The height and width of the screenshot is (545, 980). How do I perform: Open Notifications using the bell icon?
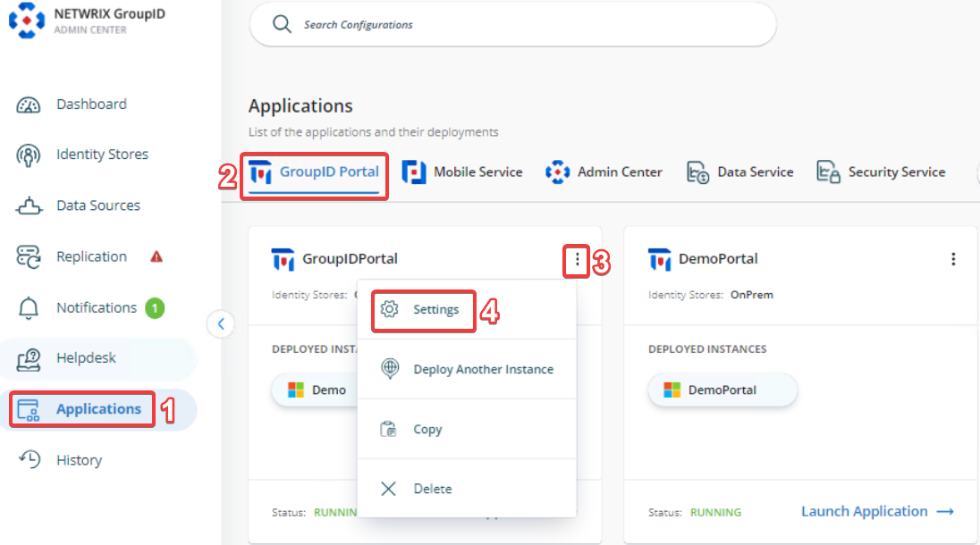(x=30, y=308)
